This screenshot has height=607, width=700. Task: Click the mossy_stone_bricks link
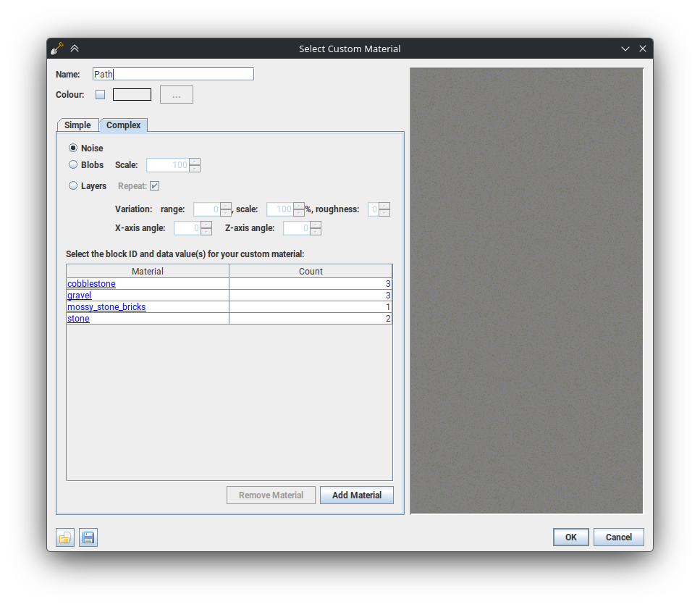[x=106, y=307]
